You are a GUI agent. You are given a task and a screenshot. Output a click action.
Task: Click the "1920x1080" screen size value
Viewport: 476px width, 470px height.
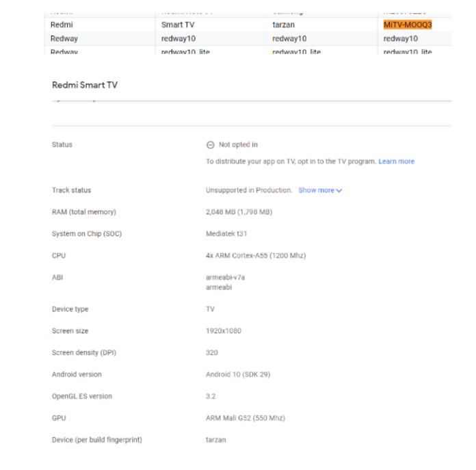click(223, 331)
